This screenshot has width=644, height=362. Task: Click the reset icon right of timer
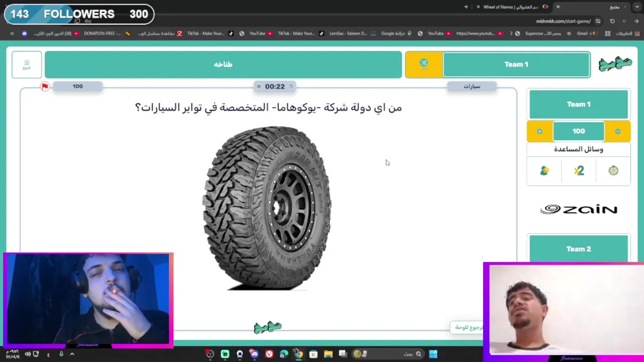click(x=291, y=86)
